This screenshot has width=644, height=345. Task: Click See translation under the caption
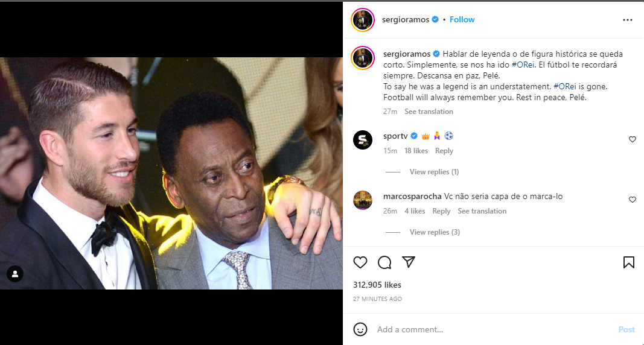click(429, 112)
